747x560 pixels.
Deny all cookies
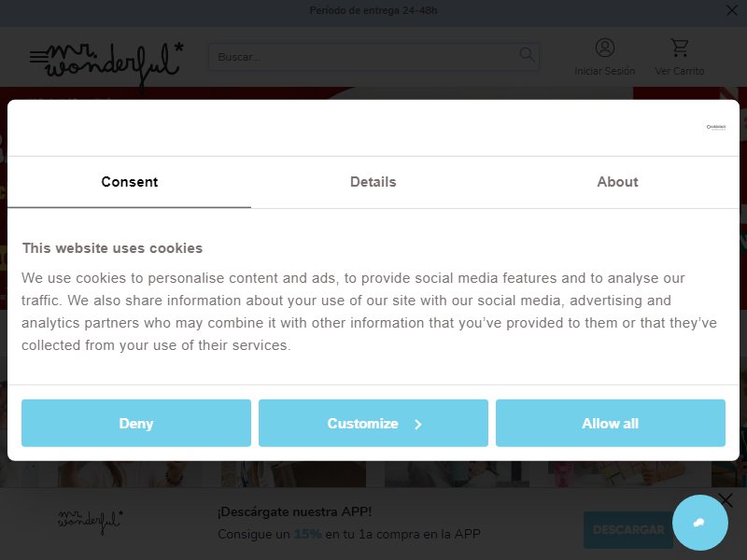click(x=136, y=423)
